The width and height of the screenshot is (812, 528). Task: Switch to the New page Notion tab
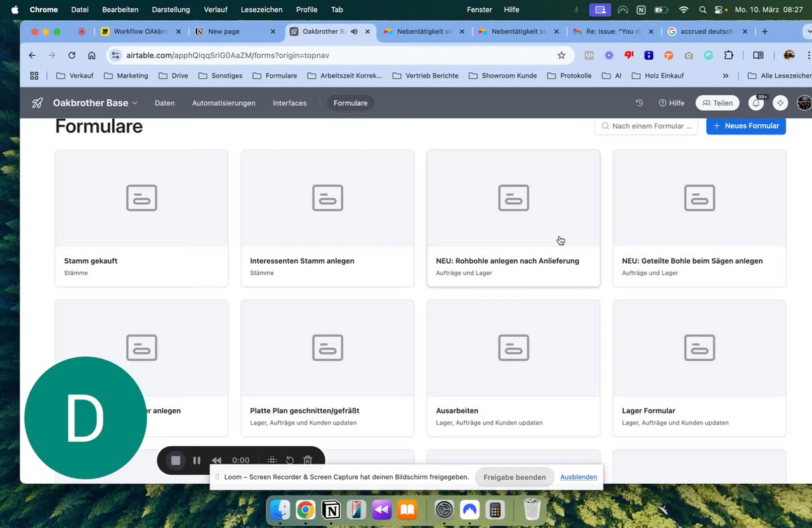235,31
